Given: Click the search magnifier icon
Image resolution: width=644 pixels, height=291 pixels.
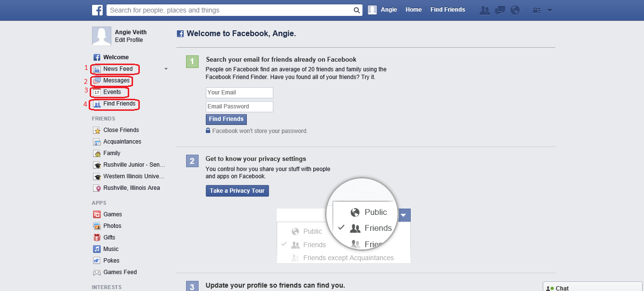Looking at the screenshot, I should click(357, 10).
